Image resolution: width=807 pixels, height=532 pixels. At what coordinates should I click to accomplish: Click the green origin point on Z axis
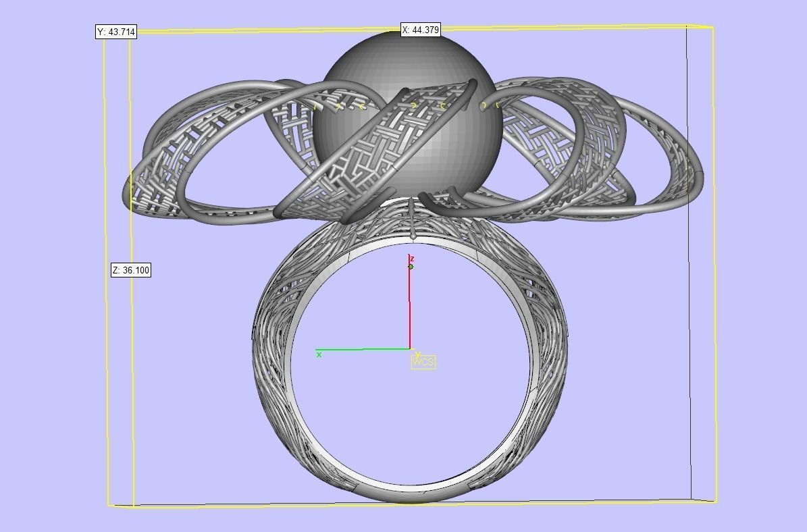(411, 267)
